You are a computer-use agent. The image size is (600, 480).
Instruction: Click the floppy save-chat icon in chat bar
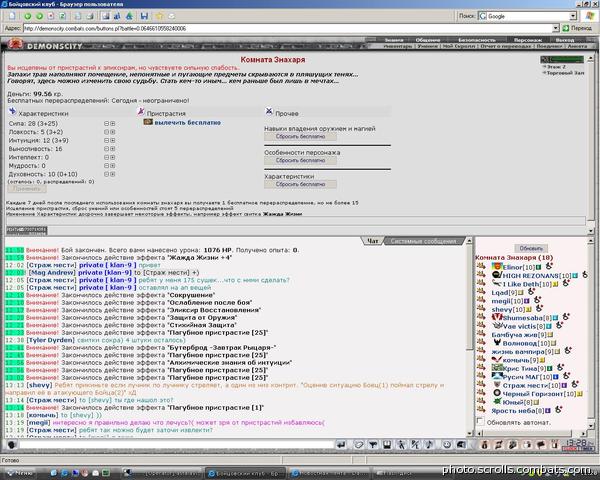coord(387,445)
